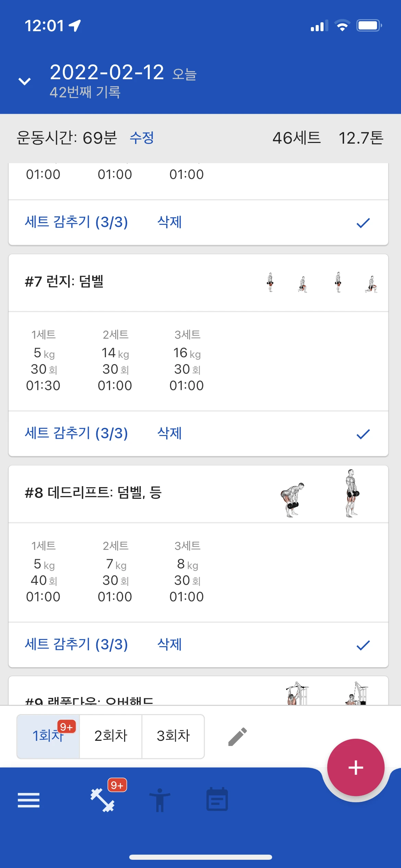Tap 수정 to edit workout time
This screenshot has width=401, height=868.
point(142,138)
